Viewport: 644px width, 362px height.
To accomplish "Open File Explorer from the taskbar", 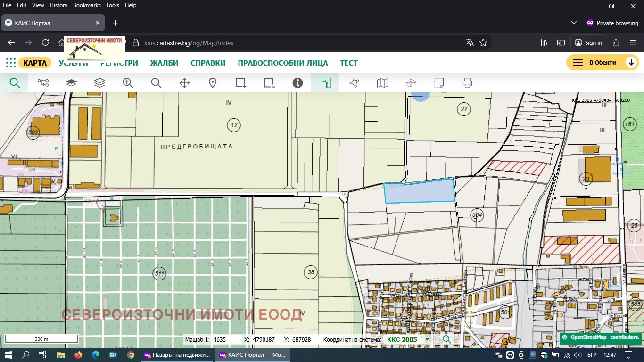I will coord(60,355).
